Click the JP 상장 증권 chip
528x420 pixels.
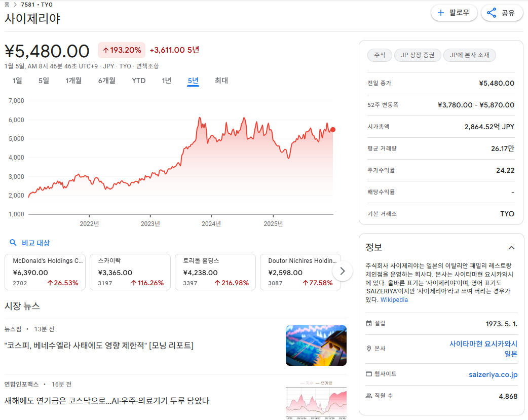click(417, 55)
